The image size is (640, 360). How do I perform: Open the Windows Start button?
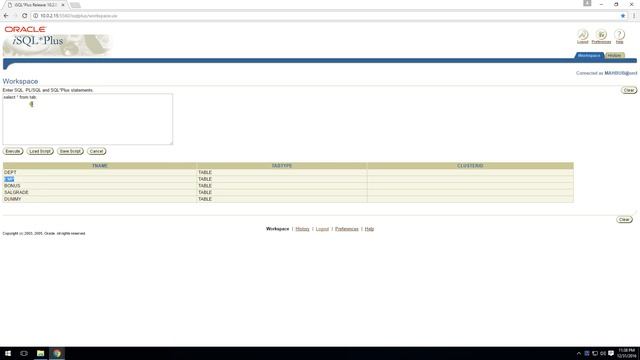8,353
